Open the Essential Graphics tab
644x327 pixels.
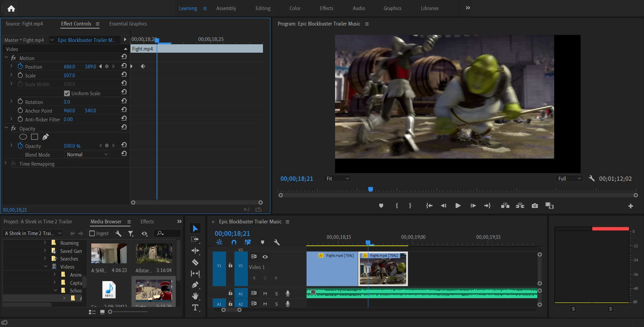tap(128, 24)
